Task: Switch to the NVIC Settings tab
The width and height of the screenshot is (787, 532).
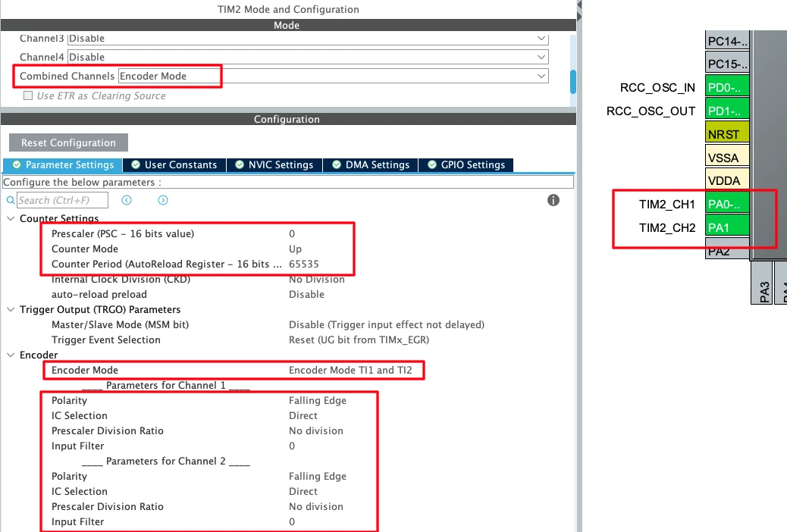Action: click(x=274, y=164)
